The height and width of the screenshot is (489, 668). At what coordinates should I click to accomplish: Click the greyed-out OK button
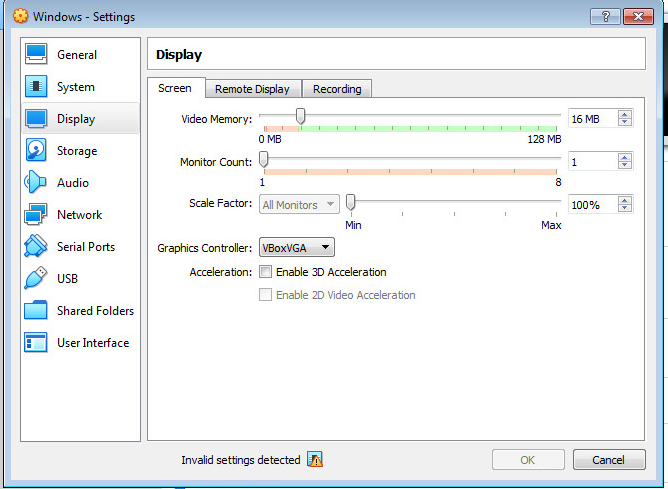pyautogui.click(x=528, y=460)
